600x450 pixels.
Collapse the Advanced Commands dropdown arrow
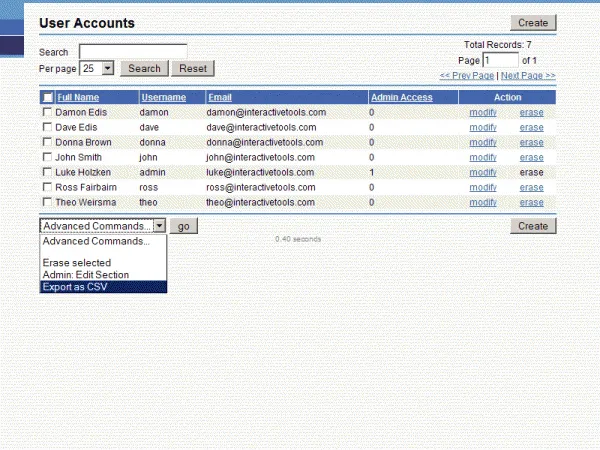(x=159, y=226)
